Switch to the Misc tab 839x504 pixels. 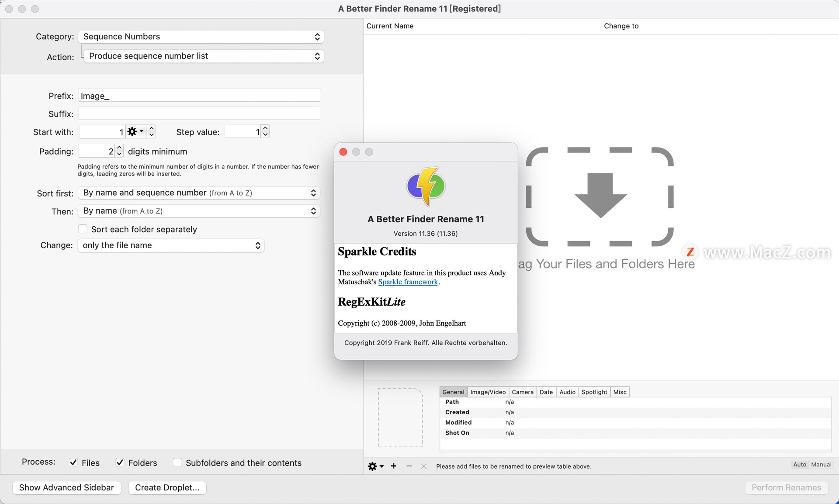[620, 392]
